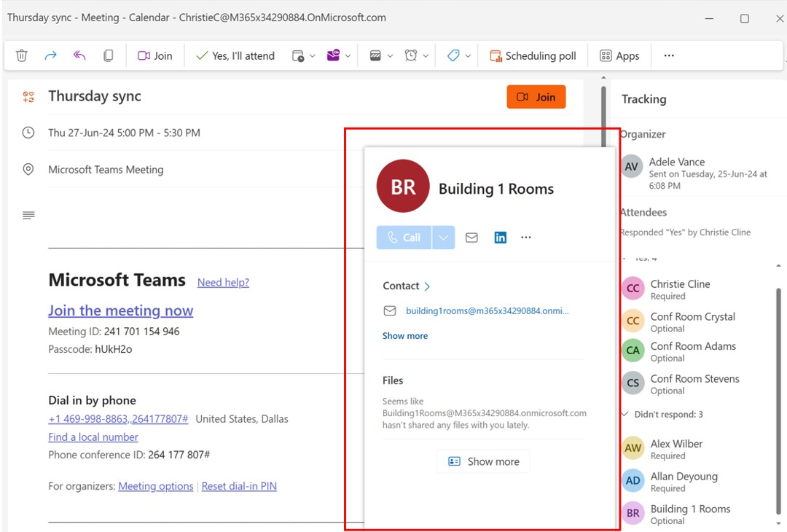787x532 pixels.
Task: Copy the meeting using the copy icon
Action: tap(108, 55)
